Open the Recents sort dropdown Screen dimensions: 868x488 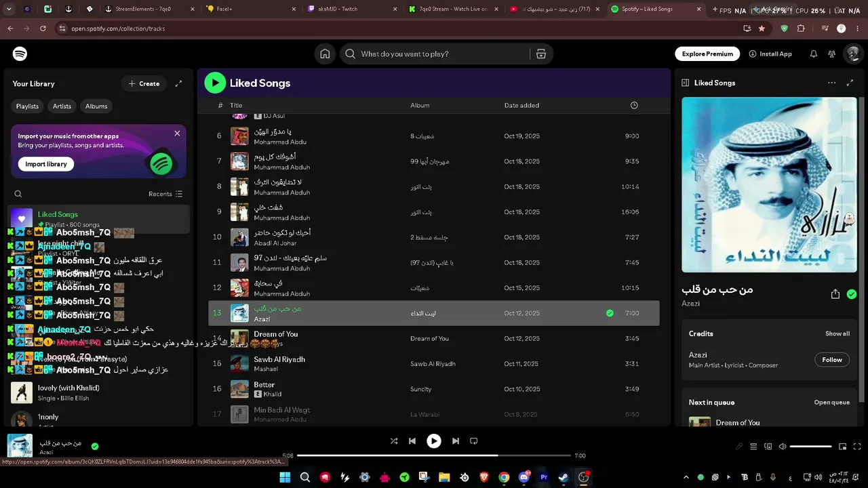(165, 194)
